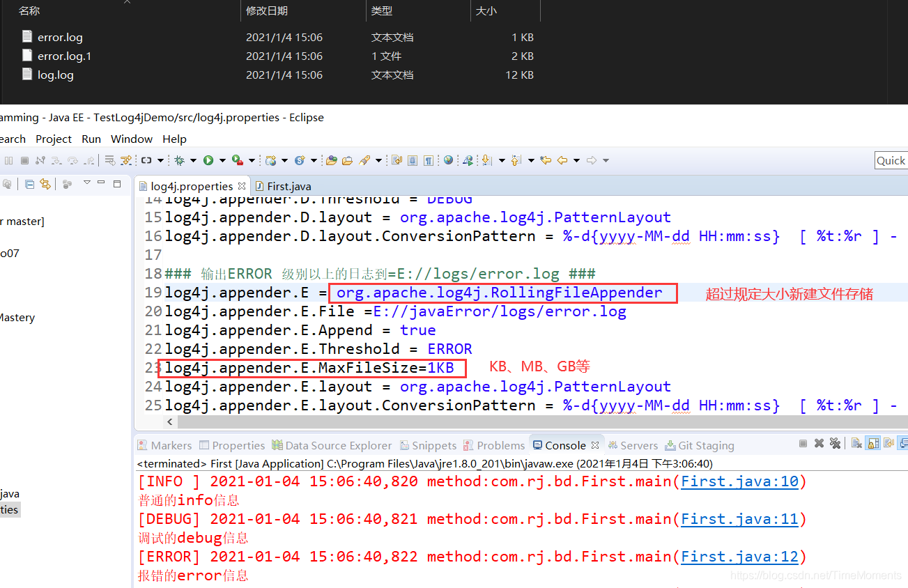Open the External Tools dropdown arrow

[x=252, y=160]
